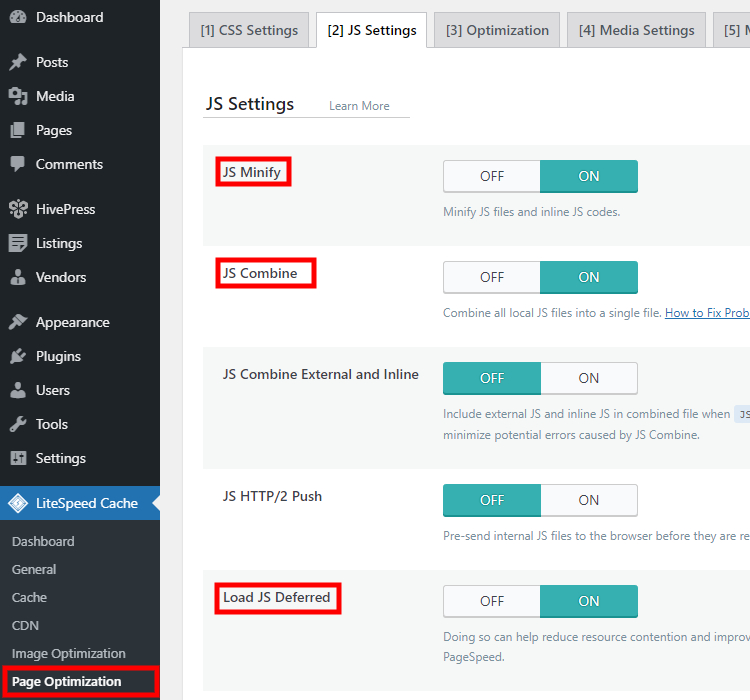Open Image Optimization in LiteSpeed submenu
The width and height of the screenshot is (750, 700).
click(x=69, y=653)
